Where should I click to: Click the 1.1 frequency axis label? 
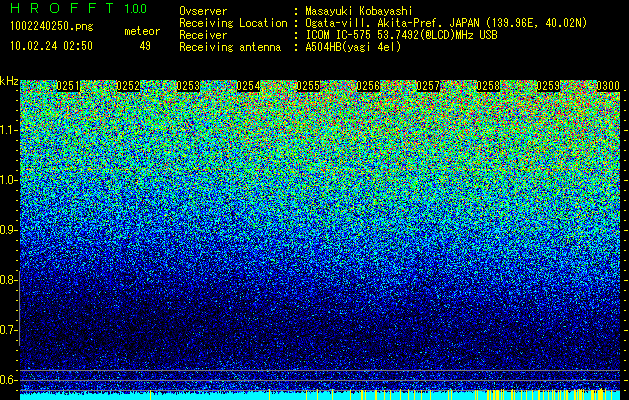pyautogui.click(x=9, y=130)
